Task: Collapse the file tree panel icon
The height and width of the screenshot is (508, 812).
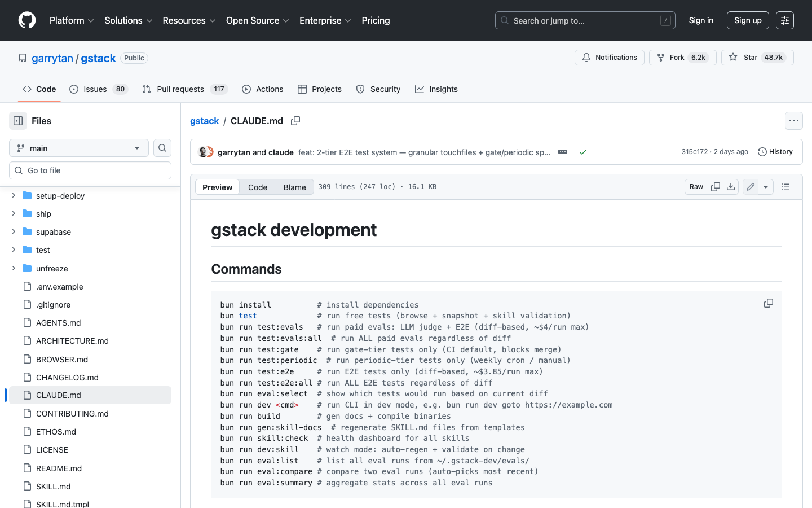Action: pyautogui.click(x=18, y=121)
